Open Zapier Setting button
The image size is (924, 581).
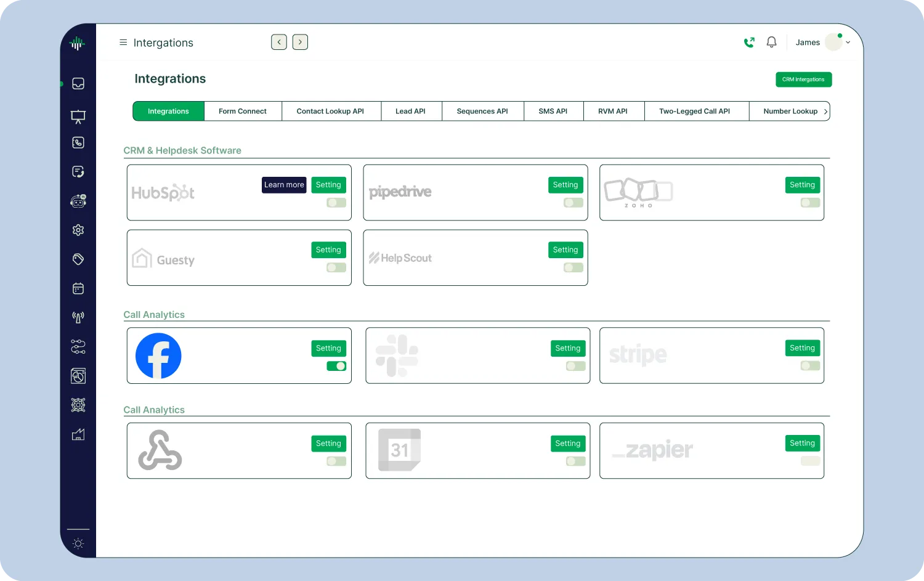pyautogui.click(x=803, y=443)
